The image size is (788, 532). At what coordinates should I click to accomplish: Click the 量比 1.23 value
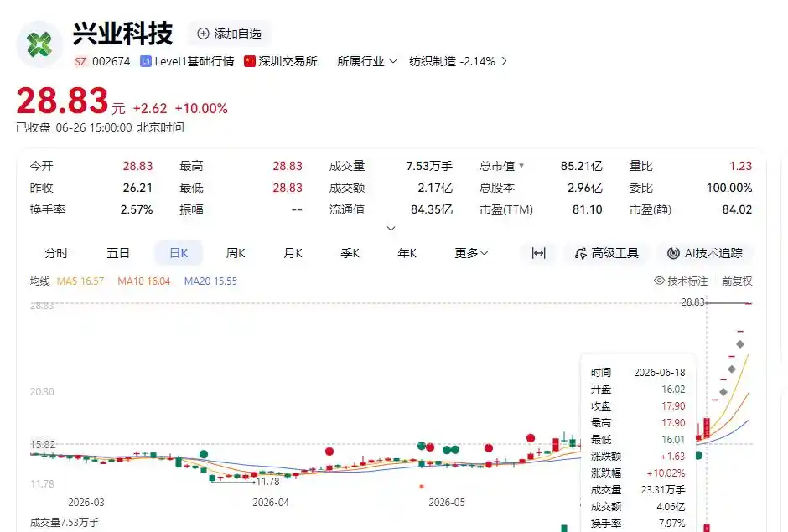[740, 166]
